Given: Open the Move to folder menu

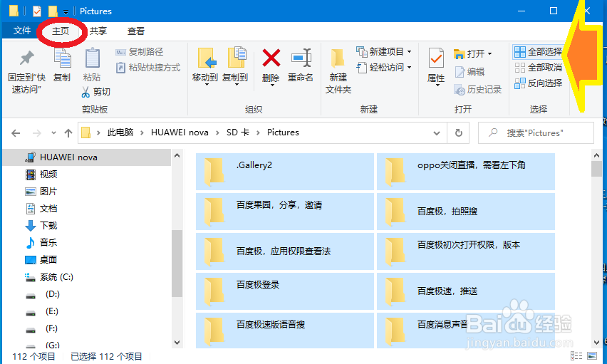Looking at the screenshot, I should [x=205, y=67].
